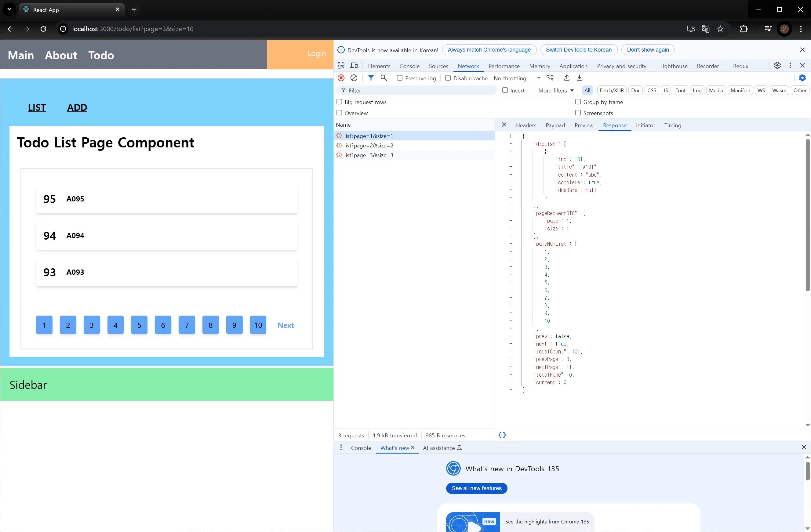Install app icon in address bar
The height and width of the screenshot is (532, 811).
(x=691, y=29)
